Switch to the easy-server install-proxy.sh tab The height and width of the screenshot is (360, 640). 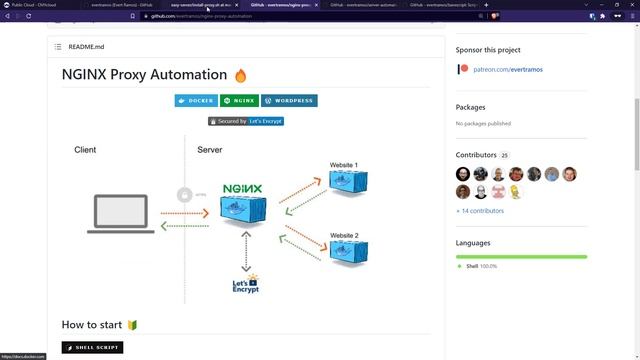click(x=200, y=5)
